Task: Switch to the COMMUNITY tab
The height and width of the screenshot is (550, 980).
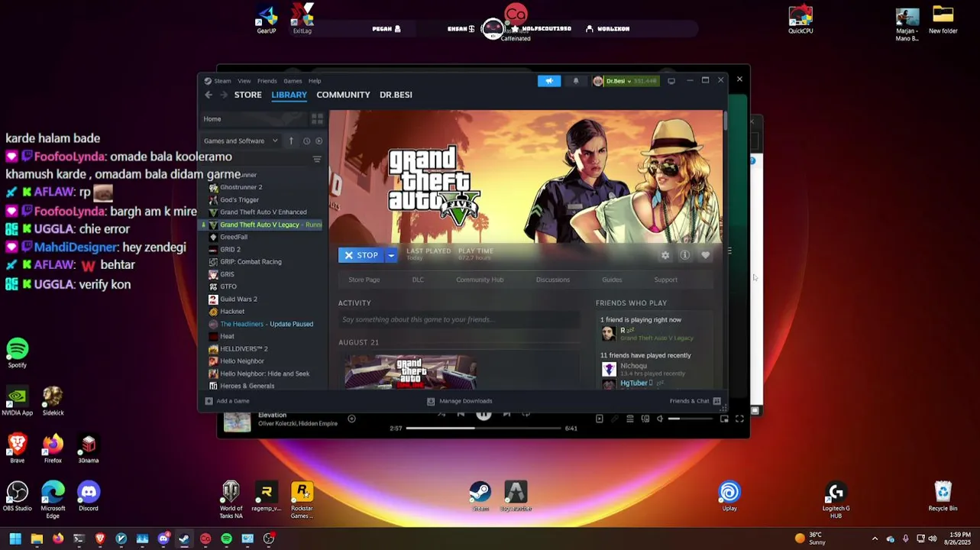Action: (x=343, y=95)
